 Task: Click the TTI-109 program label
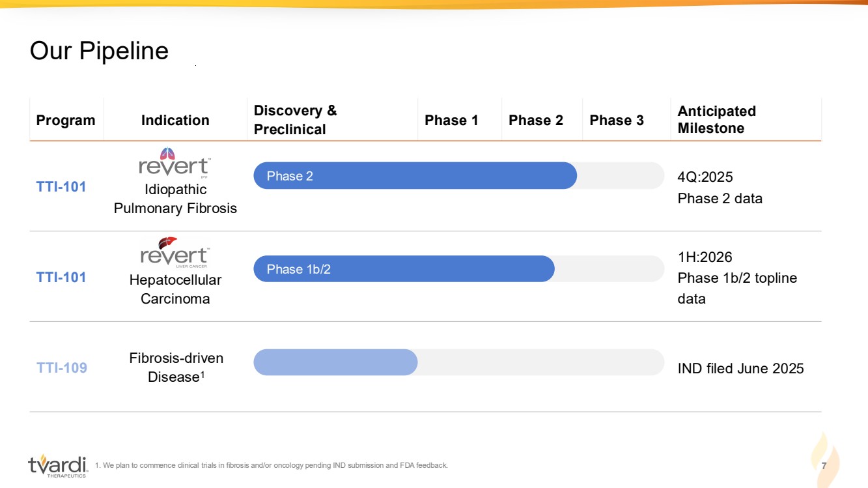pyautogui.click(x=62, y=368)
